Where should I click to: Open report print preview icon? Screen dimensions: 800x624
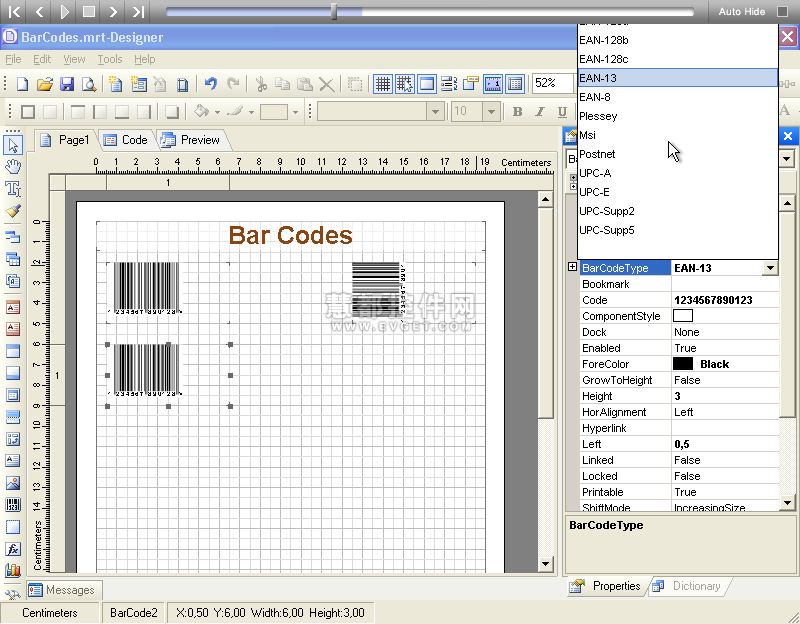tap(89, 84)
